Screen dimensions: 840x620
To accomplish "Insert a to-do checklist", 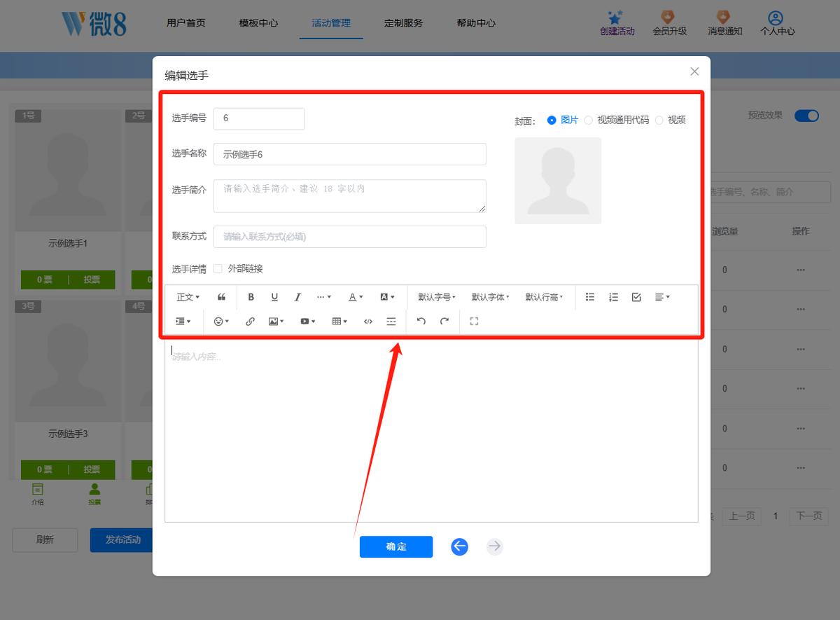I will click(x=636, y=297).
